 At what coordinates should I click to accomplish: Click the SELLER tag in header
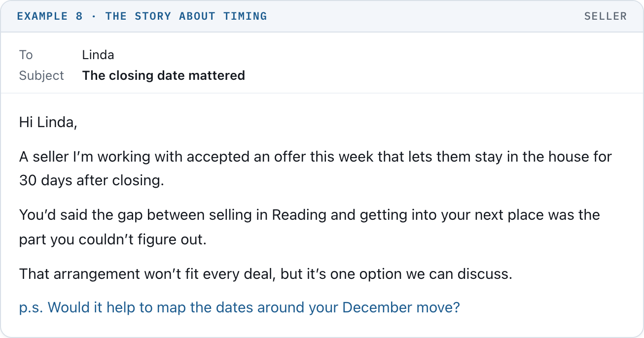click(606, 16)
